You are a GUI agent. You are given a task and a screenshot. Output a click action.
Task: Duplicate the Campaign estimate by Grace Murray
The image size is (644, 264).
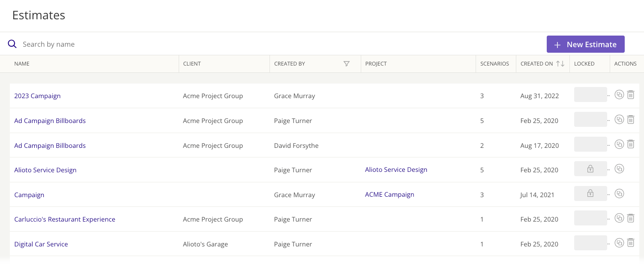(619, 194)
